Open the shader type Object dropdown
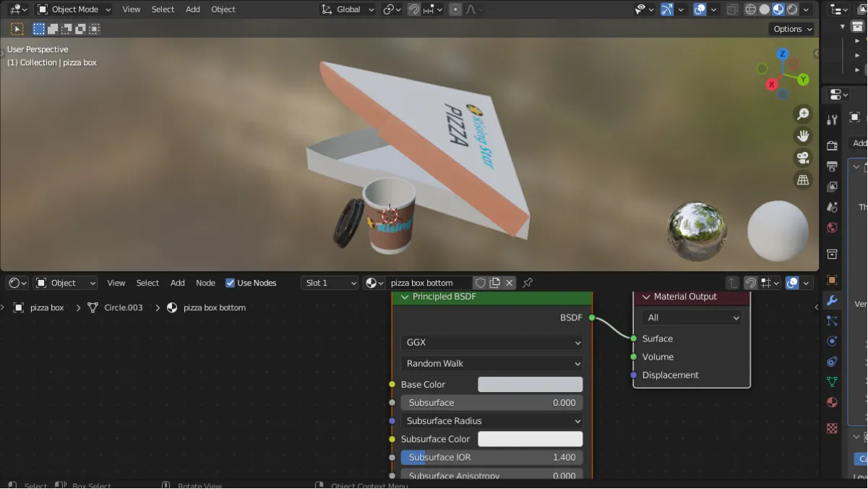 66,283
